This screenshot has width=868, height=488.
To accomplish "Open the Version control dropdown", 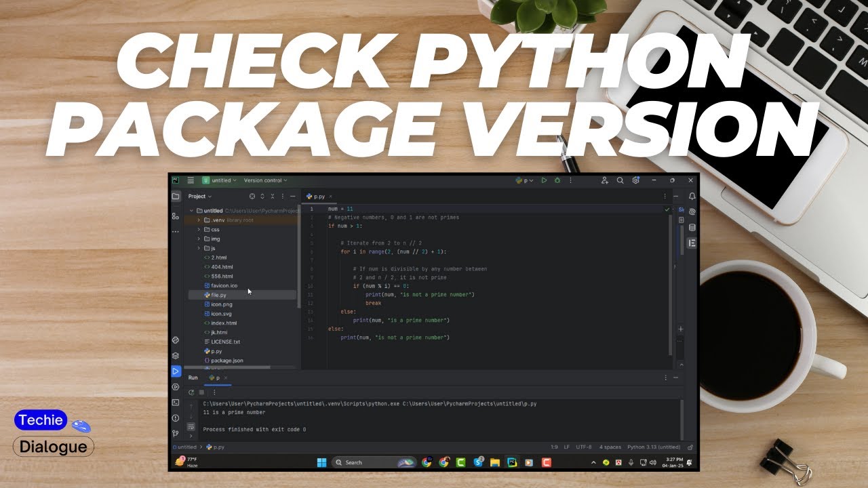I will coord(265,181).
